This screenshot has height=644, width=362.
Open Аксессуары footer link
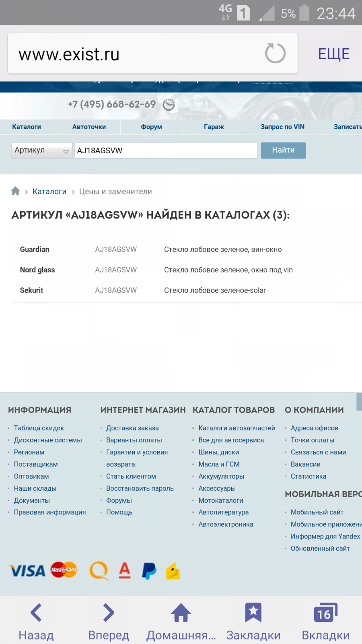point(217,488)
